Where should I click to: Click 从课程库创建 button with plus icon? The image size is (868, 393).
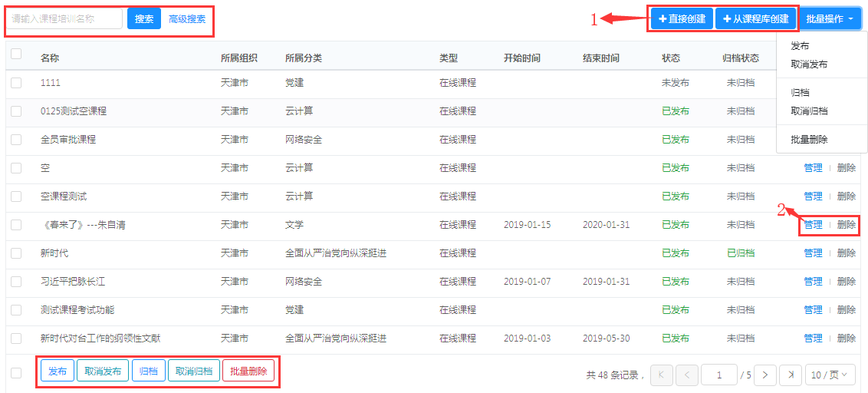click(755, 18)
